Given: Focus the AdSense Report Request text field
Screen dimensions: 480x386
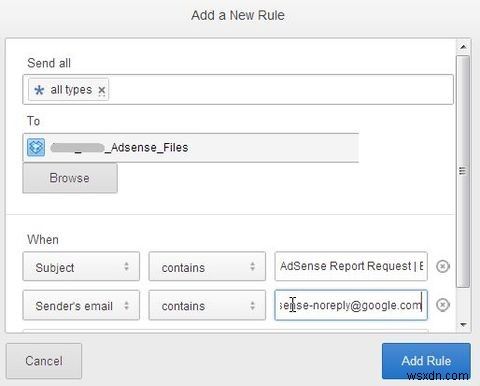Looking at the screenshot, I should pos(351,266).
